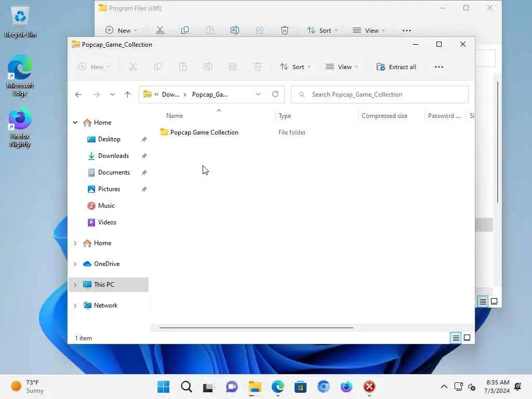532x399 pixels.
Task: Expand the second Home tree node
Action: pos(75,243)
